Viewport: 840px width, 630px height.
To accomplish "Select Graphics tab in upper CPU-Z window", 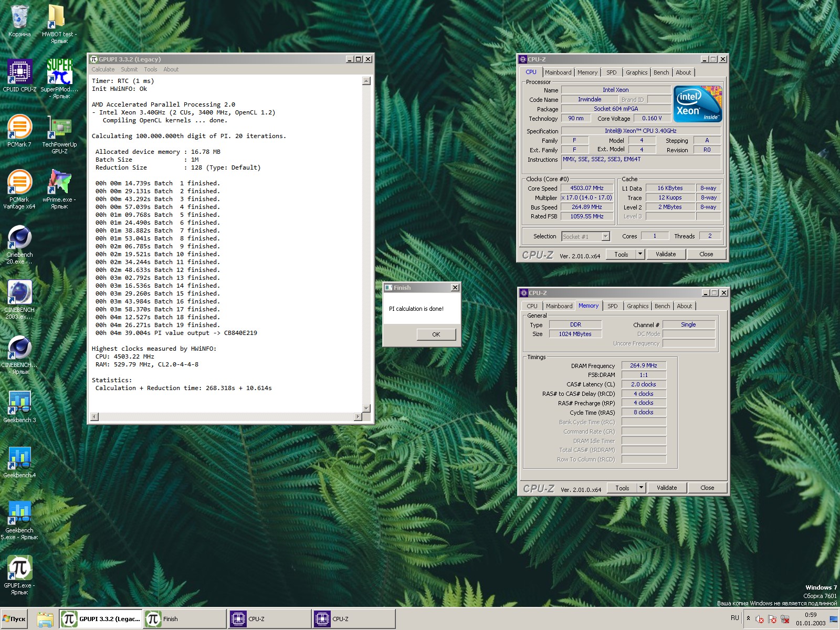I will pyautogui.click(x=637, y=72).
